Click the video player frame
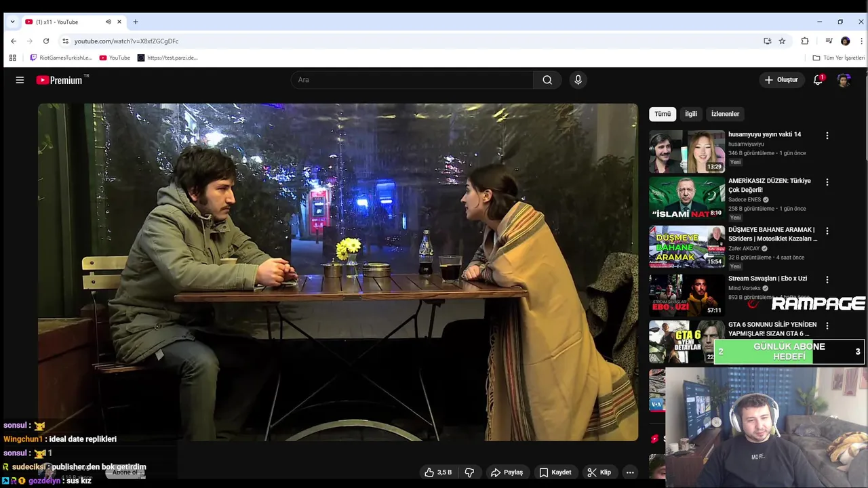The image size is (868, 488). pyautogui.click(x=338, y=272)
